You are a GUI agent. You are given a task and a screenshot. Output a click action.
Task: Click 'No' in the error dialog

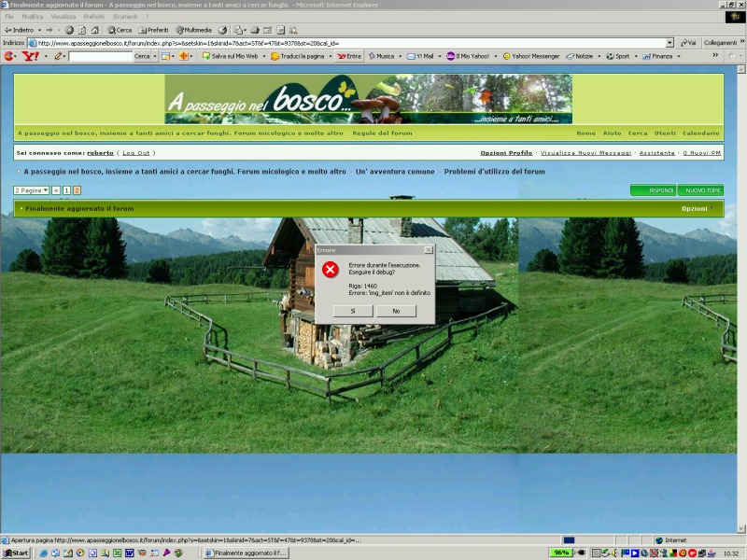pyautogui.click(x=396, y=311)
